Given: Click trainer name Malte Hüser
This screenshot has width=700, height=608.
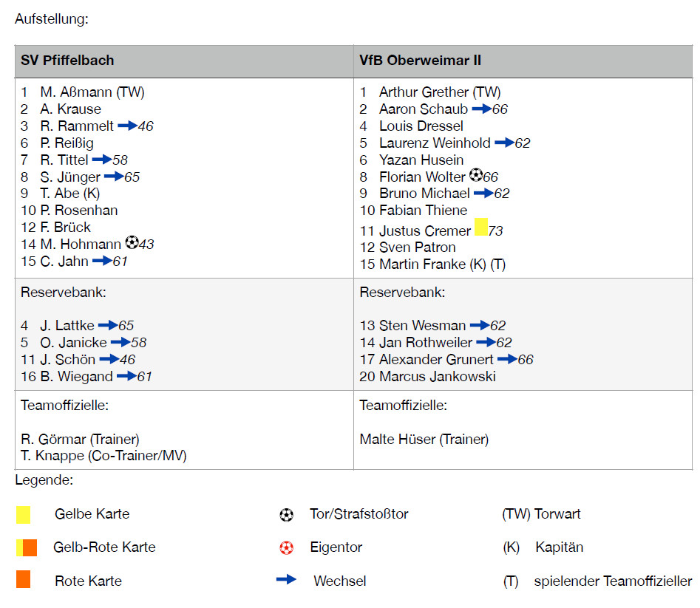Looking at the screenshot, I should pos(424,440).
